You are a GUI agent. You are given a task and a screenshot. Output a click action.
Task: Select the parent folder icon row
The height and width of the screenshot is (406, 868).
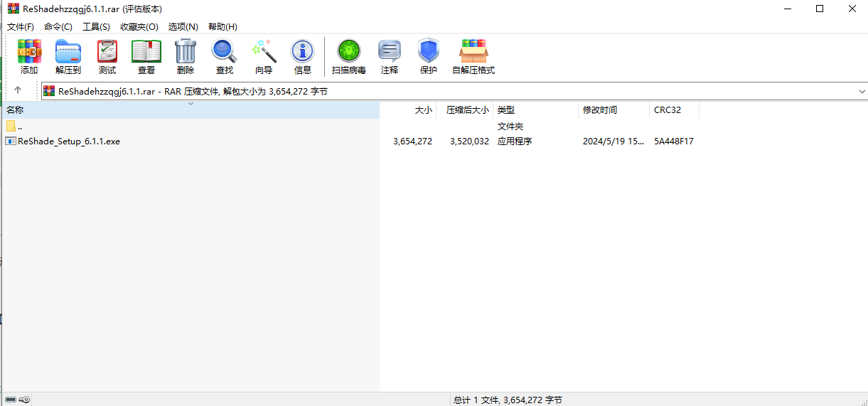pos(191,127)
